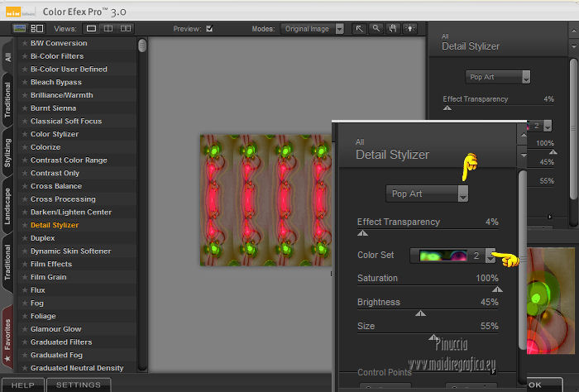579x392 pixels.
Task: Click the right sidebar header down arrow
Action: click(573, 46)
